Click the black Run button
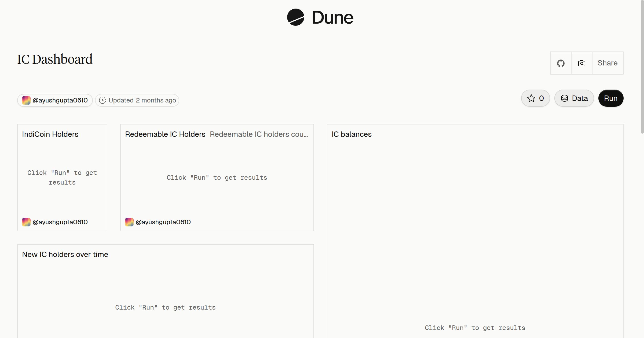Screen dimensions: 644x338 tap(611, 98)
